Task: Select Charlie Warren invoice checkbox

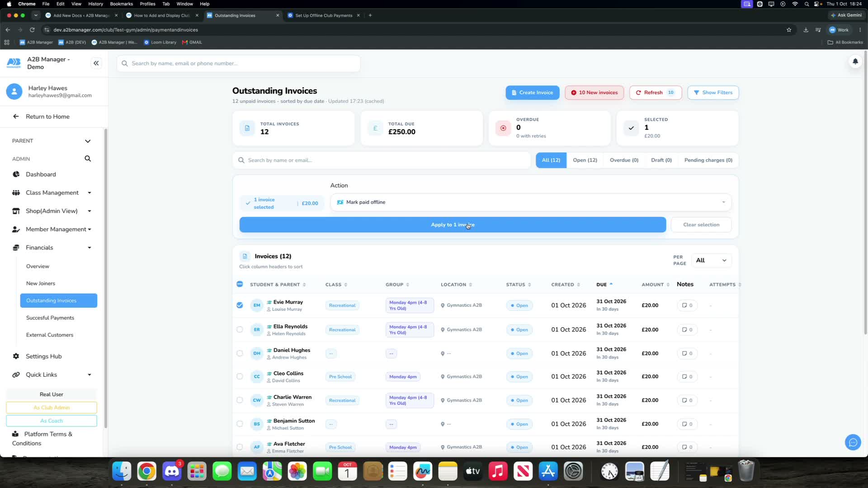Action: pyautogui.click(x=240, y=400)
